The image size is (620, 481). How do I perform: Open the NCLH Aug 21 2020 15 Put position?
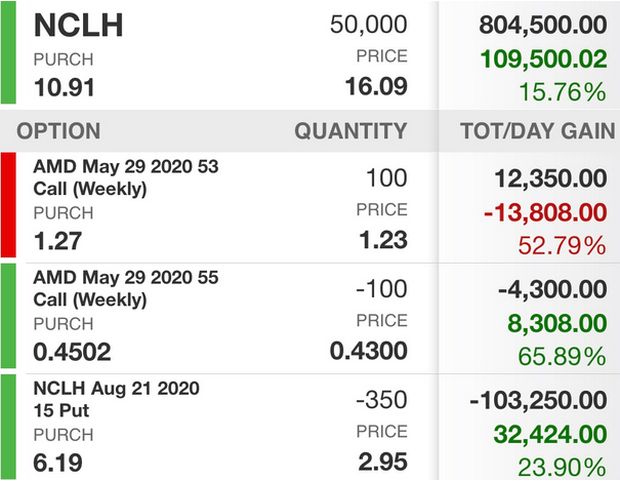tap(310, 427)
